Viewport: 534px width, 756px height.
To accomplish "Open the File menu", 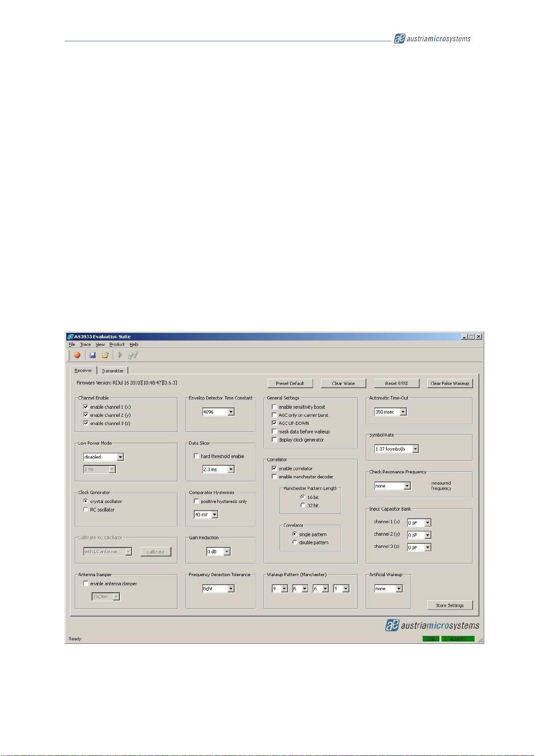I will [72, 345].
